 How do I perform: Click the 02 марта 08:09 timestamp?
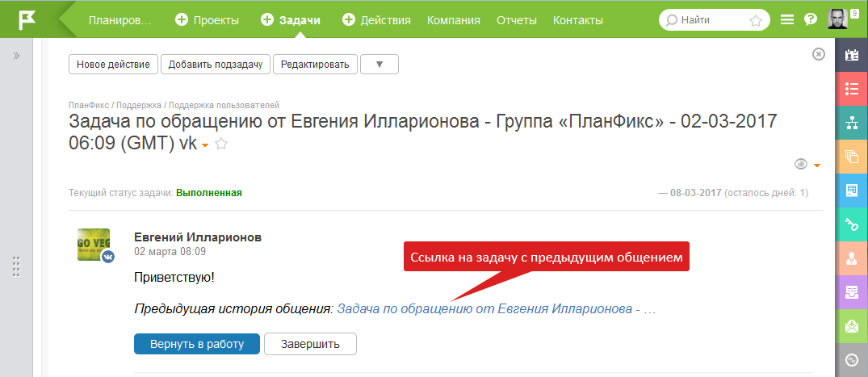tap(170, 251)
